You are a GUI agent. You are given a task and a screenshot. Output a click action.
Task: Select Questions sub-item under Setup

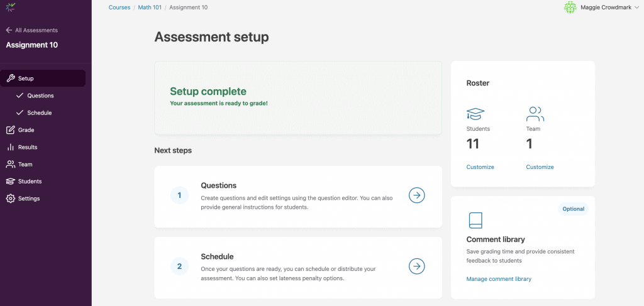click(40, 96)
